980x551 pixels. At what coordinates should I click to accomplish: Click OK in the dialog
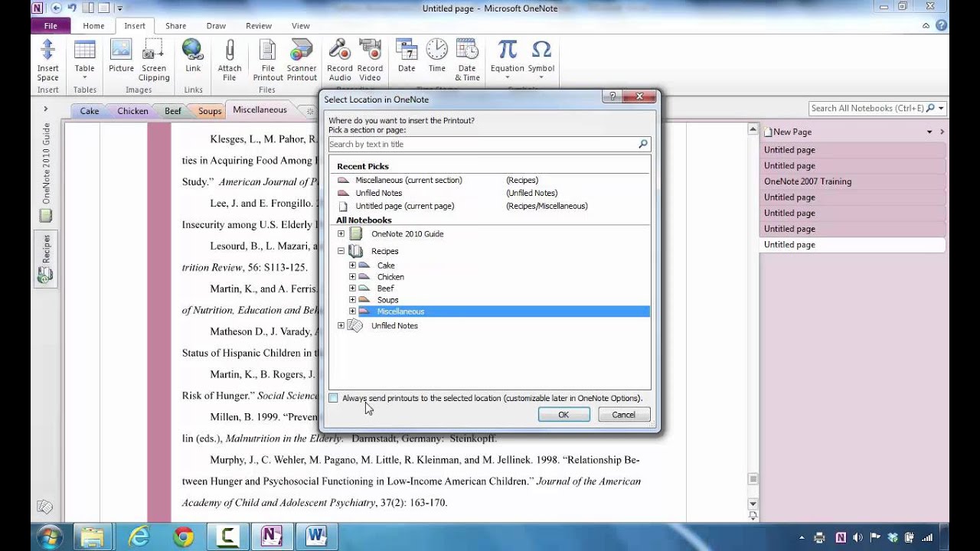pyautogui.click(x=563, y=415)
